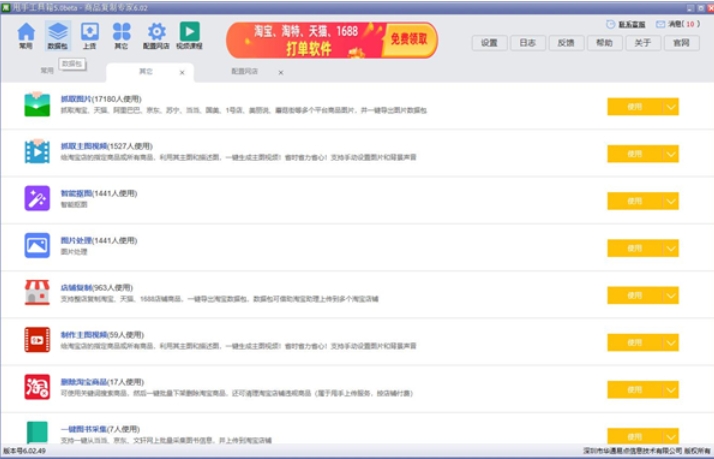Click the company copyright text in status bar
This screenshot has height=459, width=714.
(647, 451)
